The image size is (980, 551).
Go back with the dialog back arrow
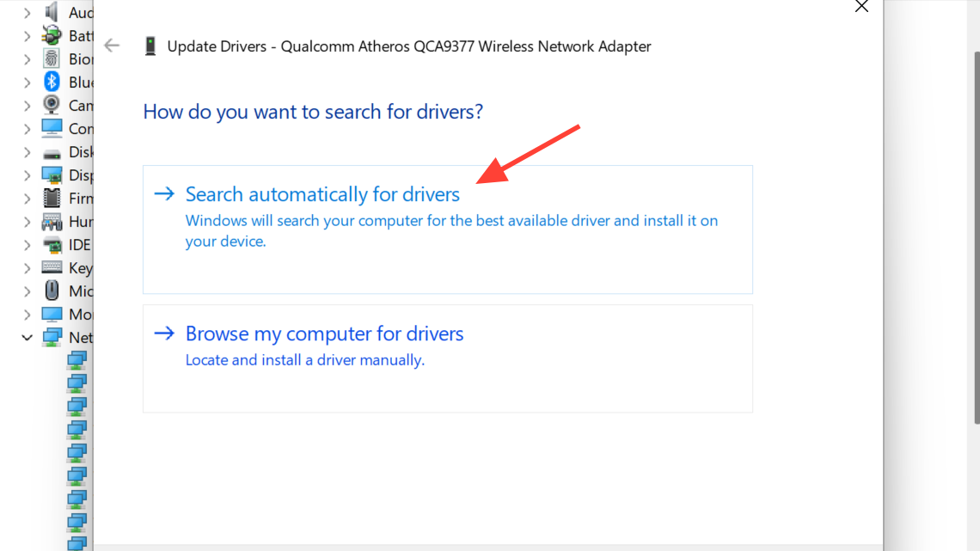click(112, 46)
